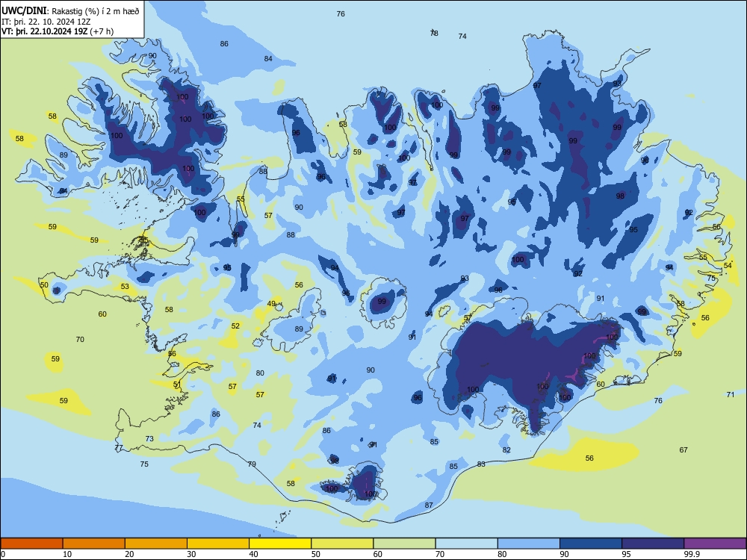Click the 60–70 pale green legend swatch

coord(404,544)
